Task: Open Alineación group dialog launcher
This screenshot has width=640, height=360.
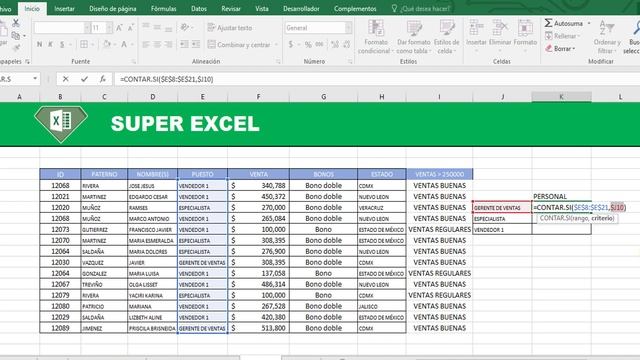Action: (278, 62)
